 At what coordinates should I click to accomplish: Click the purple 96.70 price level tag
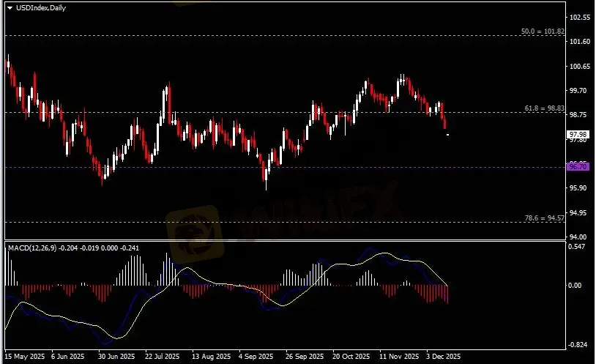pos(578,166)
